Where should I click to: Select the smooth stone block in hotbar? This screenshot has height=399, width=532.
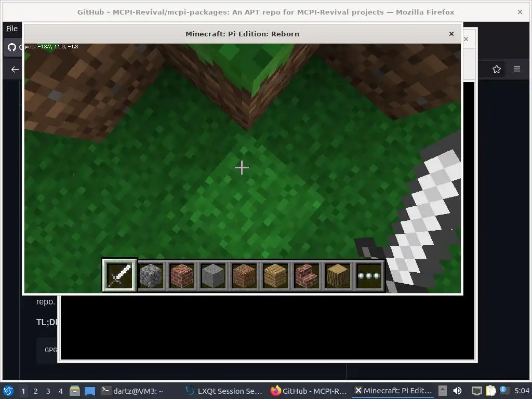(213, 275)
